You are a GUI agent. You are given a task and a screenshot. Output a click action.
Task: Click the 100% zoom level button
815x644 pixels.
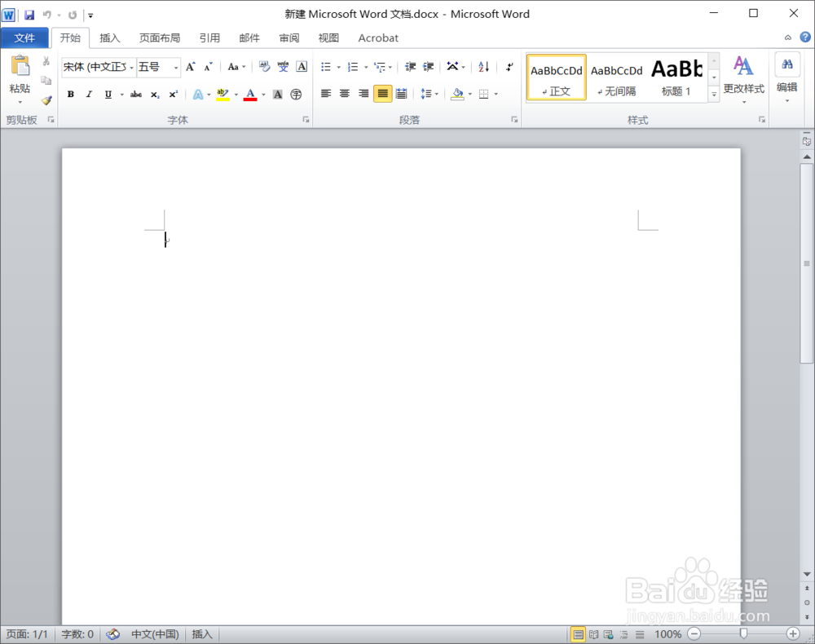pos(668,634)
